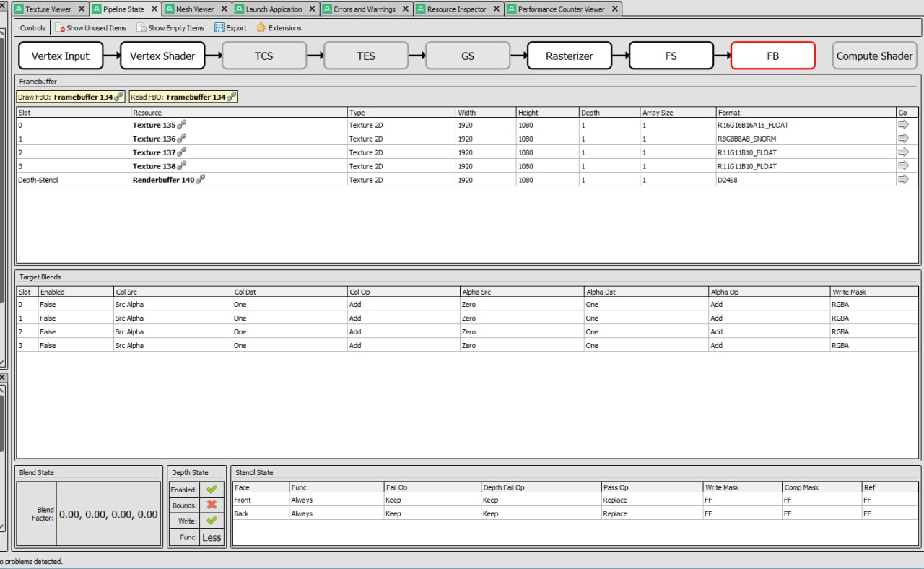This screenshot has height=569, width=924.
Task: Toggle Show Unused Items
Action: (90, 28)
